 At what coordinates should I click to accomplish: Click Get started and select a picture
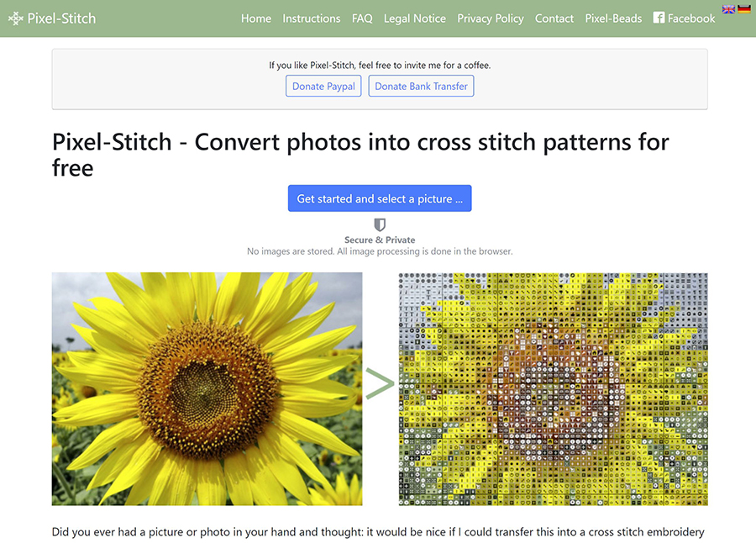tap(380, 198)
